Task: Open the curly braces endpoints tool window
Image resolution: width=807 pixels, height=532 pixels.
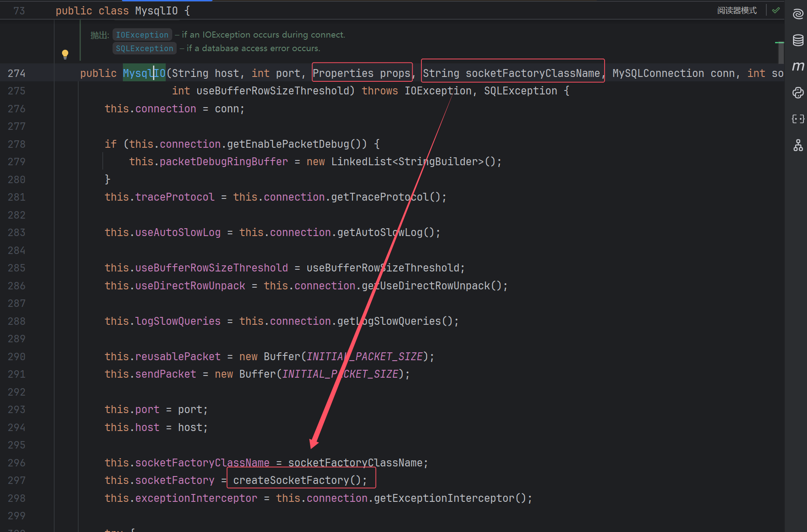Action: (x=798, y=119)
